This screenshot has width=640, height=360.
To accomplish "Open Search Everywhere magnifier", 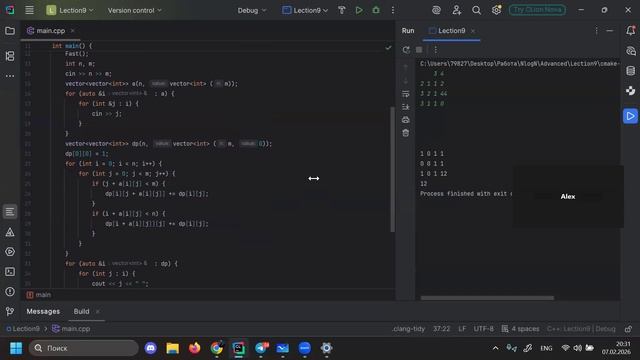I will point(476,10).
